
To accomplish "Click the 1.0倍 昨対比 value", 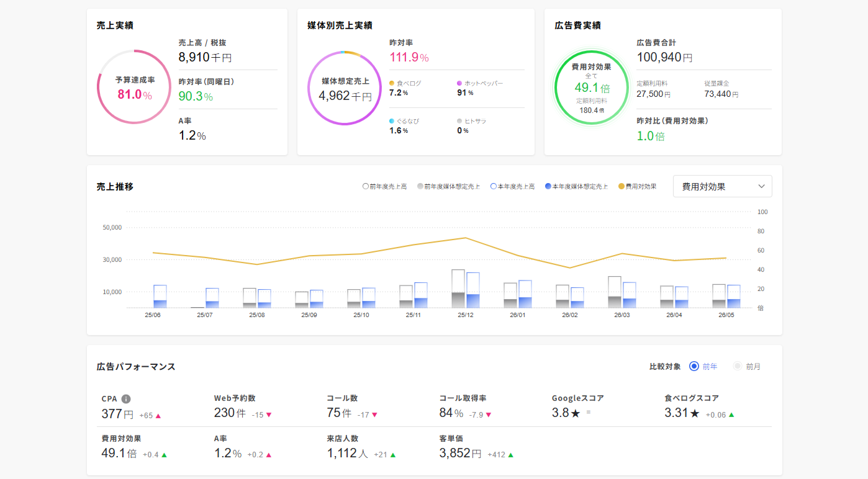I will pos(651,136).
